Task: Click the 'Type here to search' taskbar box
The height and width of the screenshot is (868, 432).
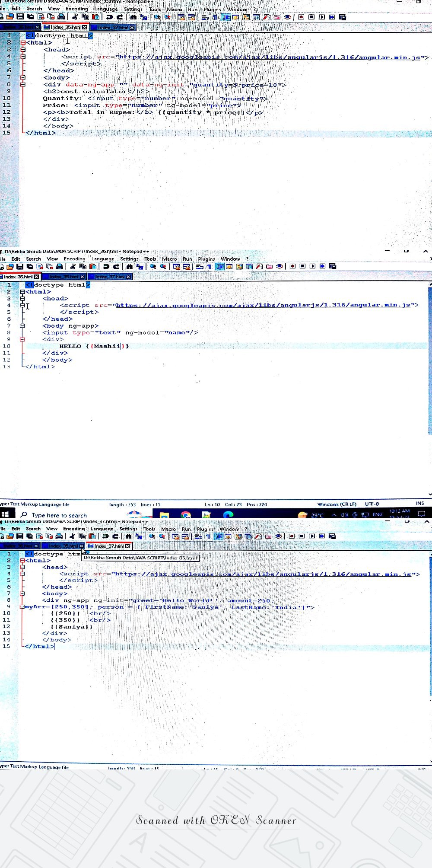Action: tap(59, 515)
